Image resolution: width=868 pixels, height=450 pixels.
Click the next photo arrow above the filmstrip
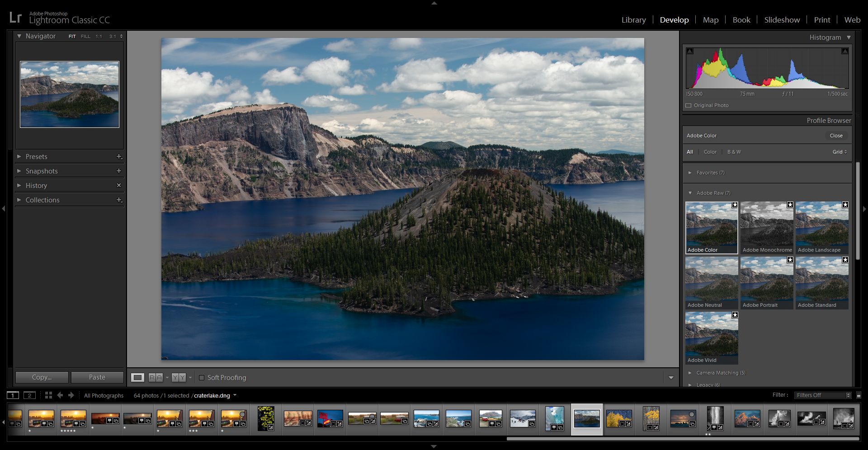71,395
